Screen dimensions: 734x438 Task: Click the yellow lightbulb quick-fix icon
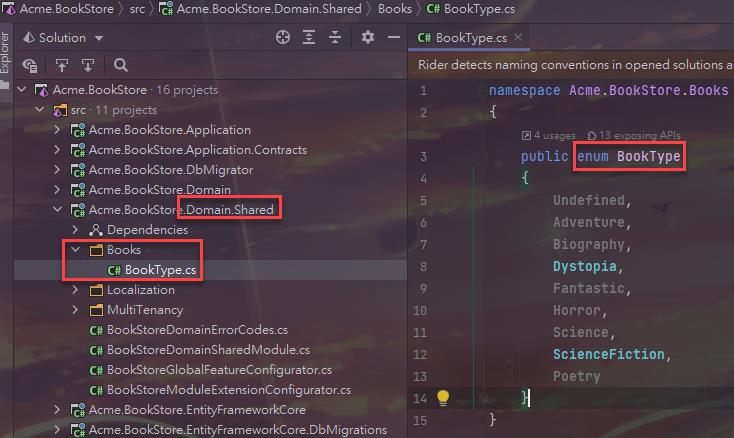point(443,397)
